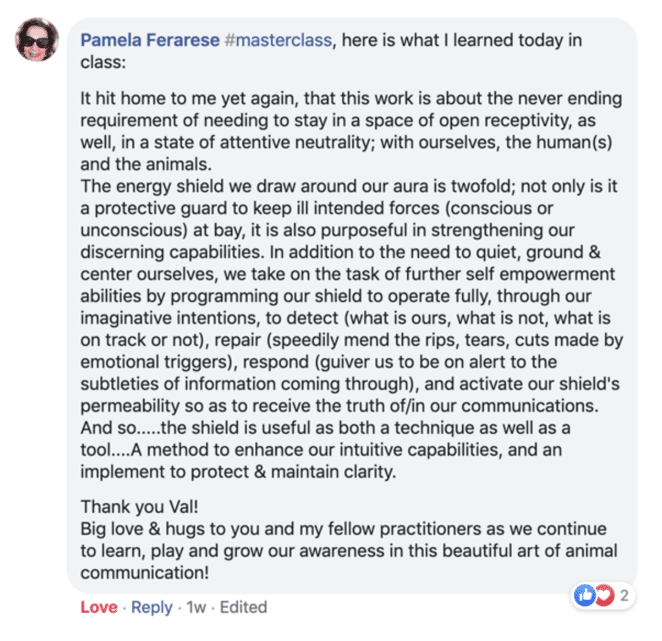Open the commenter's profile picture
This screenshot has width=662, height=641.
pos(37,40)
